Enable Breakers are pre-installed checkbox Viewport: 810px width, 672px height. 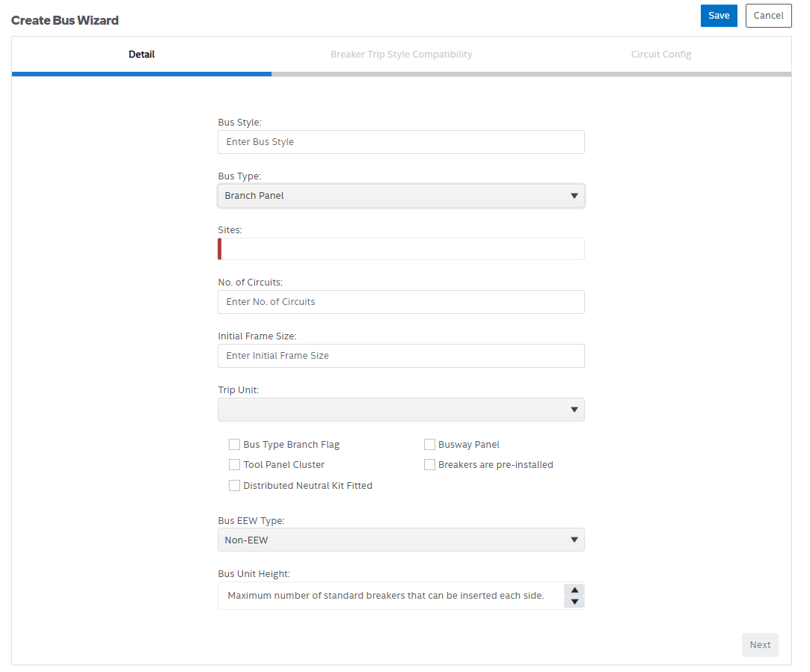429,465
